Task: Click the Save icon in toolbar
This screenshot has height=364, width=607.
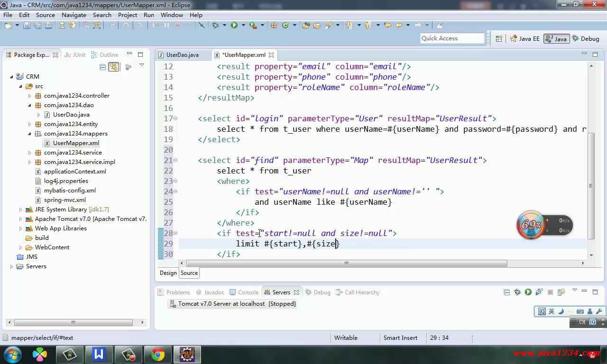Action: (27, 25)
